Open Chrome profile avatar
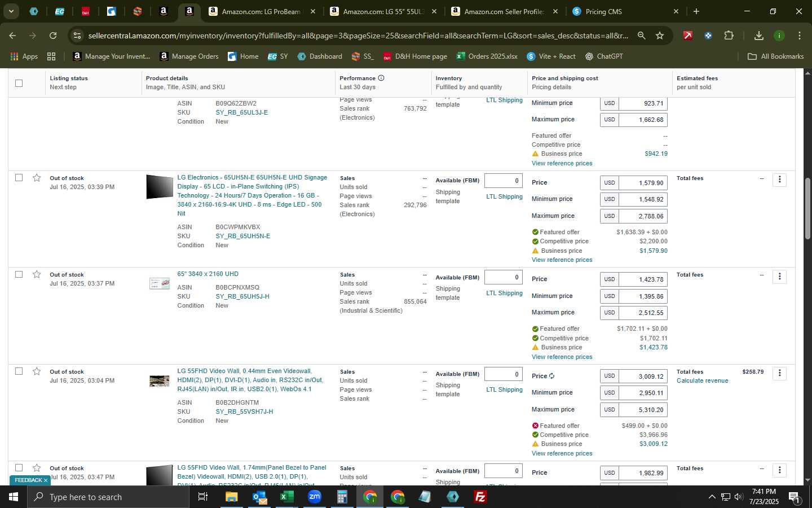 (x=779, y=36)
